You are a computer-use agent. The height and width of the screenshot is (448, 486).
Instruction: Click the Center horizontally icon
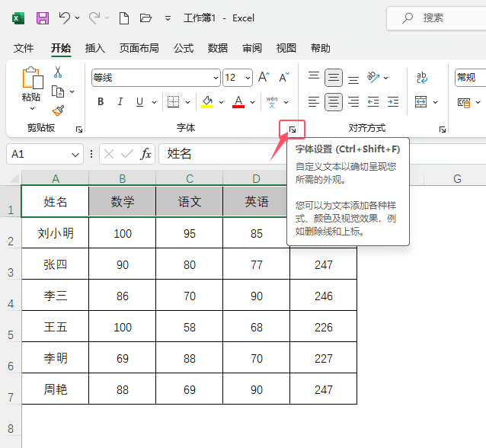(x=334, y=101)
